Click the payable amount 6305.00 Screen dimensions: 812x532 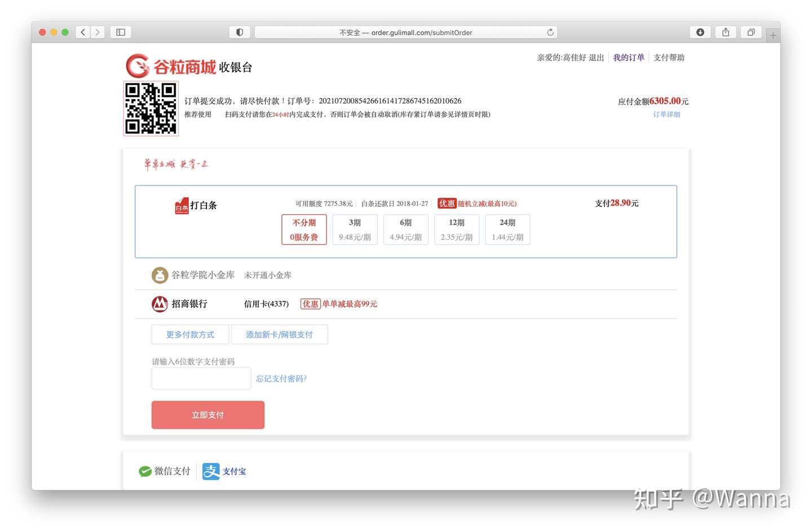pos(665,101)
